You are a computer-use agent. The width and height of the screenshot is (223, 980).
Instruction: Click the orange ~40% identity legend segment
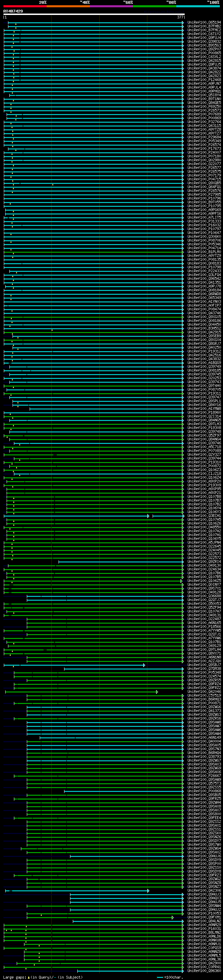(x=68, y=6)
